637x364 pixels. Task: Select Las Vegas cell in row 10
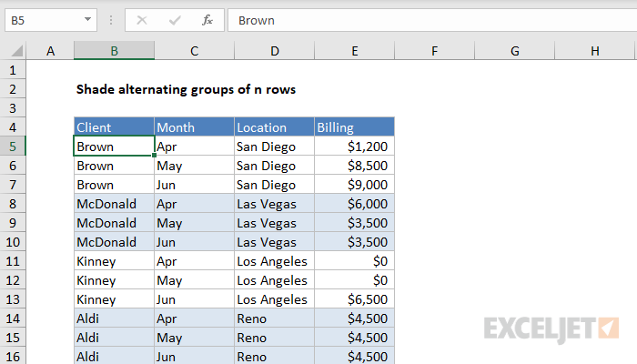(x=275, y=242)
